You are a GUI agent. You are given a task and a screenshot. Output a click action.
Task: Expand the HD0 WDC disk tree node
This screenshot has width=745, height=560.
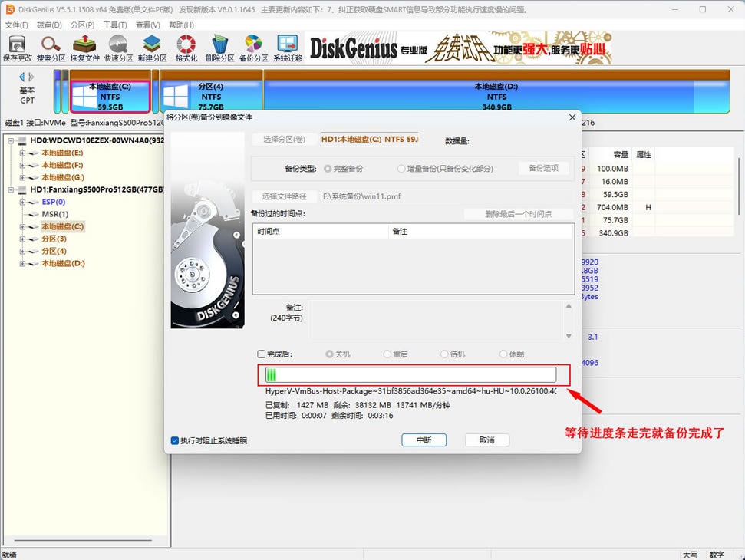point(11,141)
